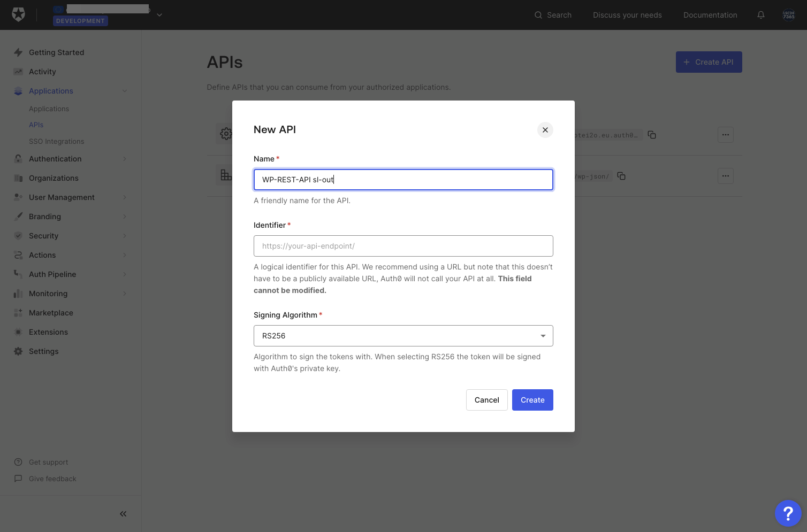Image resolution: width=807 pixels, height=532 pixels.
Task: Open Marketplace in sidebar
Action: coord(51,313)
